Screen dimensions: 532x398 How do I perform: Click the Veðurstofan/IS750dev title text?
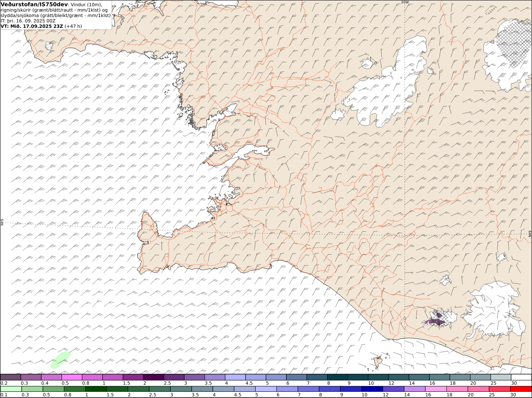(34, 4)
